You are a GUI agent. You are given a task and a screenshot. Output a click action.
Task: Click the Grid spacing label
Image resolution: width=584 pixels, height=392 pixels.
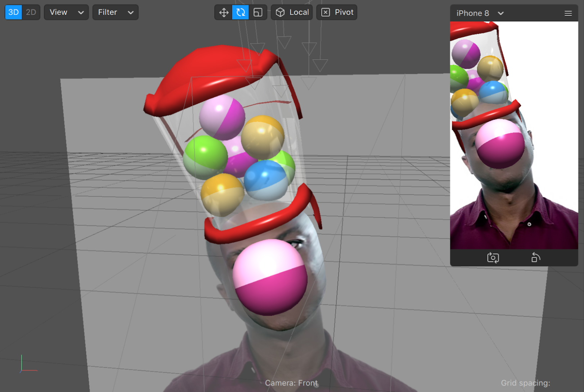525,383
